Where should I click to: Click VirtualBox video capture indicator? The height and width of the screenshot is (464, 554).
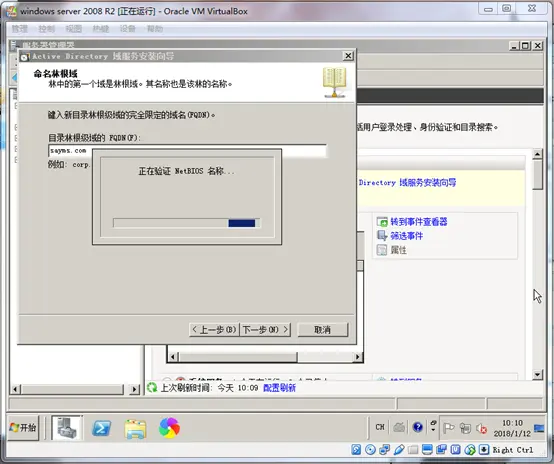(x=441, y=450)
